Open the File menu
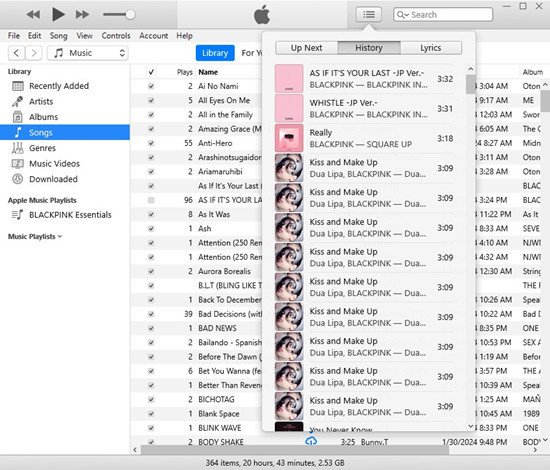Image resolution: width=550 pixels, height=470 pixels. (x=14, y=36)
